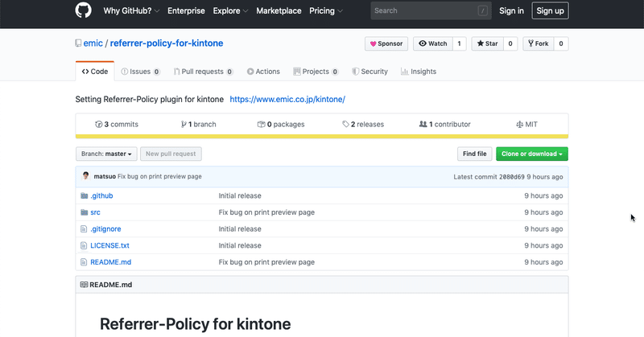Click the GitHub octocat logo
644x337 pixels.
(x=83, y=10)
